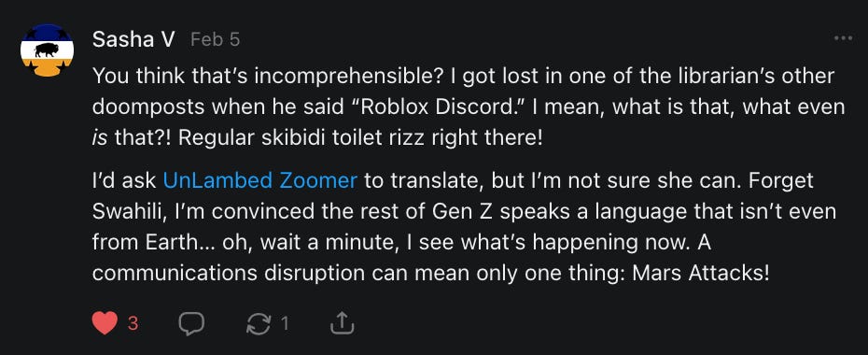Open the Feb 5 comment permalink
868x355 pixels.
click(x=216, y=40)
